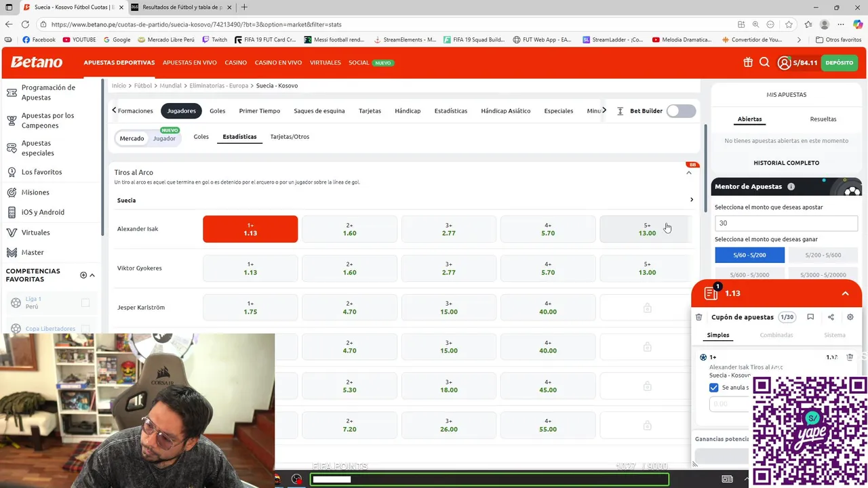This screenshot has height=488, width=868.
Task: Uncheck the Se anula checkbox in the bet slip
Action: tap(713, 388)
